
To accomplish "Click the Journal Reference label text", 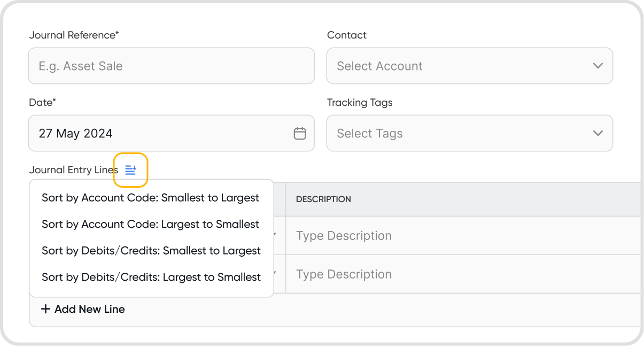I will (x=73, y=35).
